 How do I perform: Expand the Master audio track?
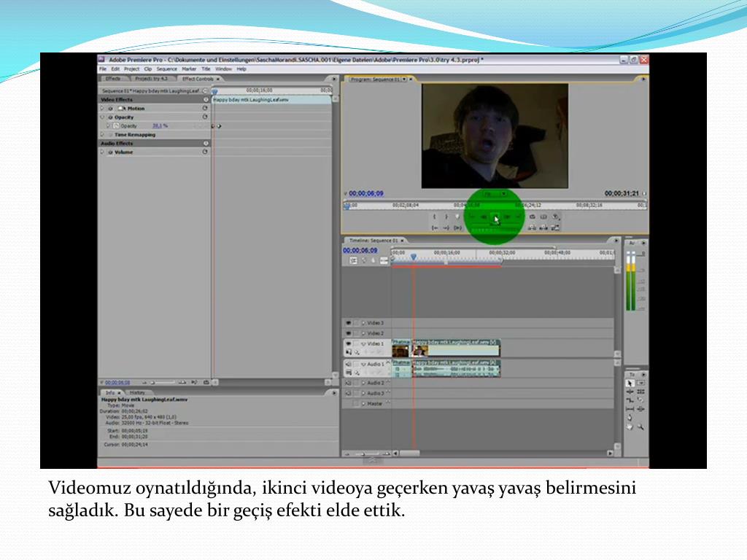point(363,404)
